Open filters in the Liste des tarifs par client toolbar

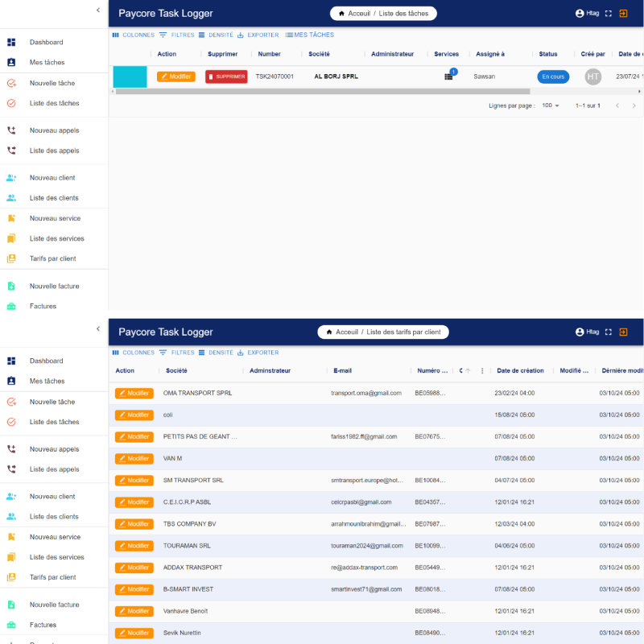tap(176, 353)
